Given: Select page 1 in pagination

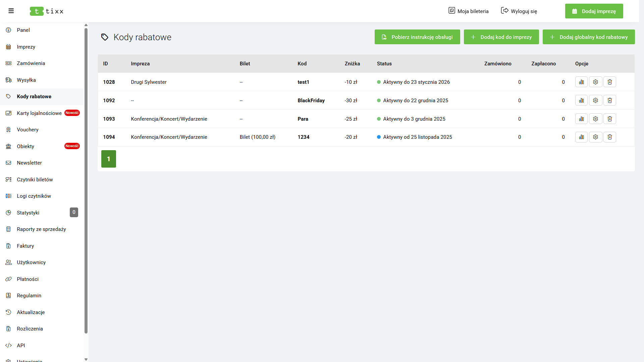Looking at the screenshot, I should coord(108,159).
